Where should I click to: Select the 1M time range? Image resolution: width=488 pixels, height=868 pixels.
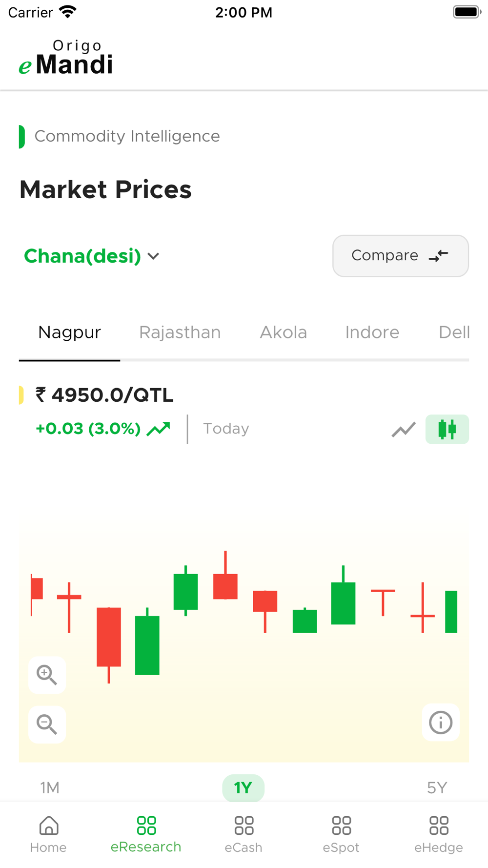point(50,787)
